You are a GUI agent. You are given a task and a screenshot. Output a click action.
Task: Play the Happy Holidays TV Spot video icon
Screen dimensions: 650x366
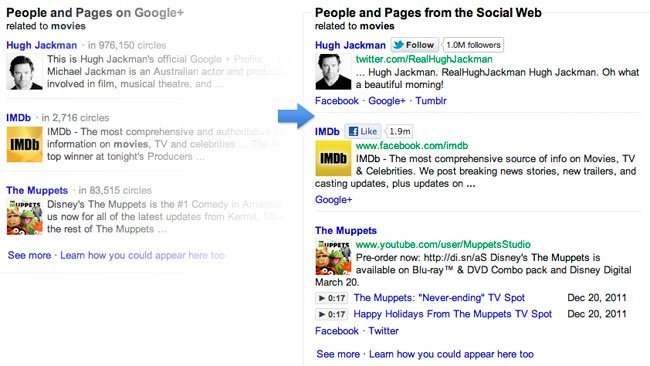point(331,314)
